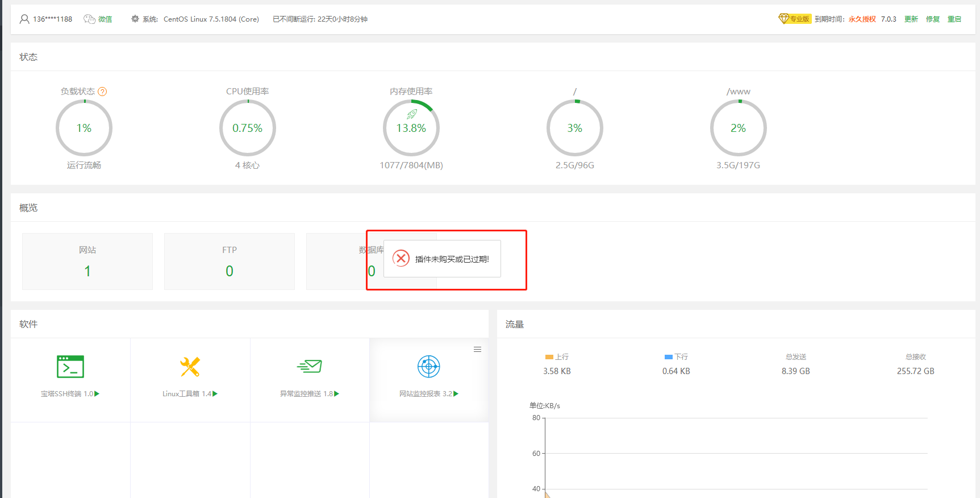Screen dimensions: 980x498
Task: Open the Linux工具箱 wrench icon
Action: pyautogui.click(x=190, y=367)
